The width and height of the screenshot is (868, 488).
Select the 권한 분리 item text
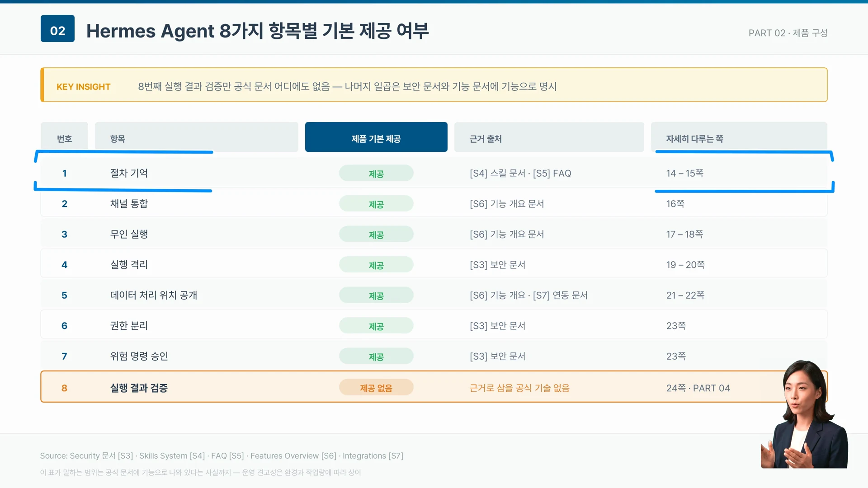coord(129,326)
